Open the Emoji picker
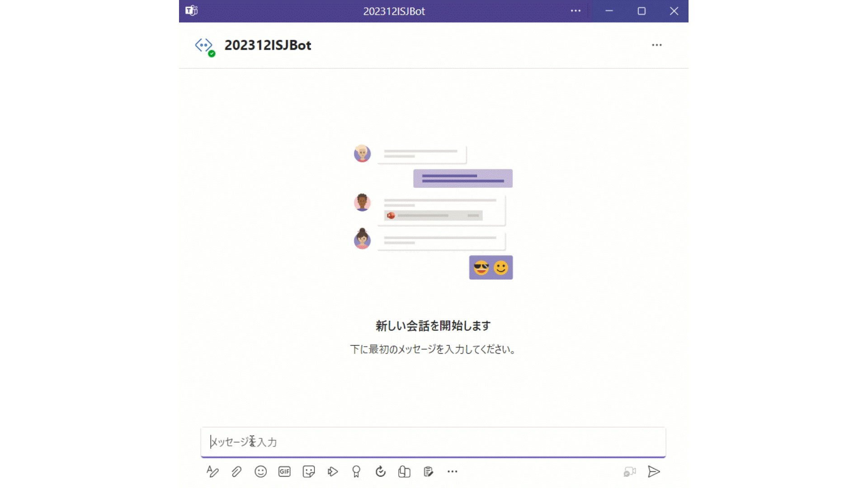Viewport: 868px width, 488px height. tap(260, 472)
